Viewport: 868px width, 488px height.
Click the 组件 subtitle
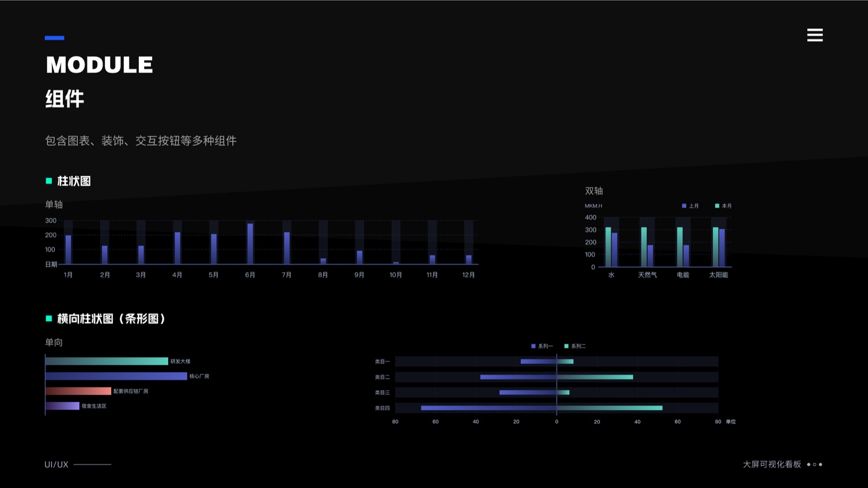click(x=65, y=99)
